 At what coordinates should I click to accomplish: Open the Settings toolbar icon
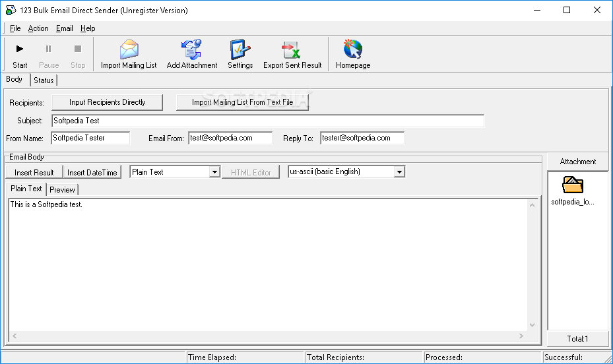click(x=240, y=49)
